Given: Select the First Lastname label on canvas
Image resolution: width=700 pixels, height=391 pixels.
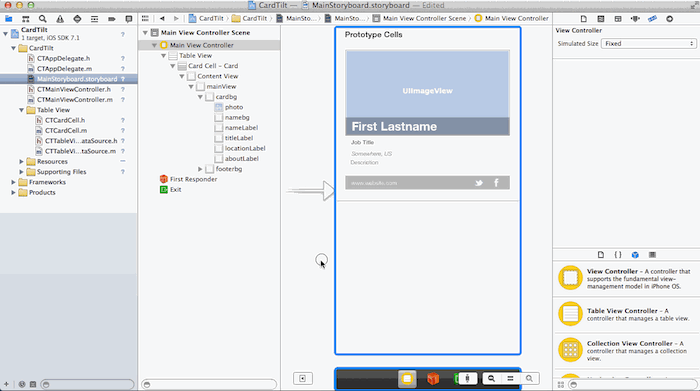Looking at the screenshot, I should (x=394, y=127).
